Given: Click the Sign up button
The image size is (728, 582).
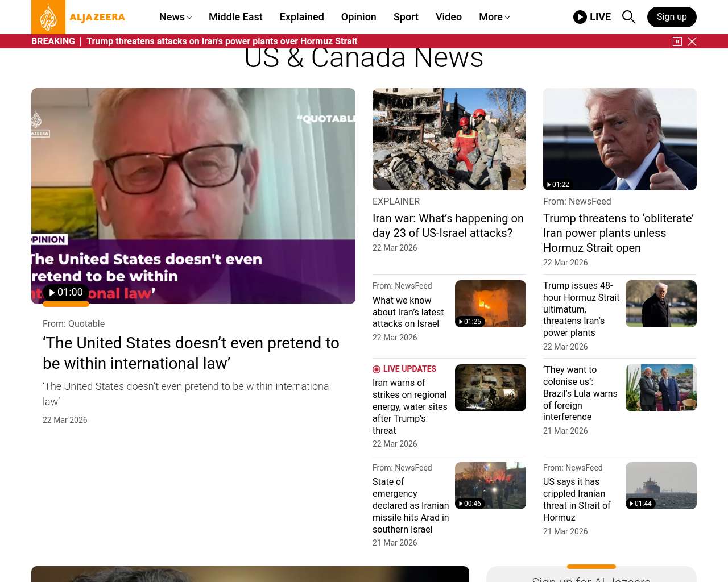Looking at the screenshot, I should (672, 17).
